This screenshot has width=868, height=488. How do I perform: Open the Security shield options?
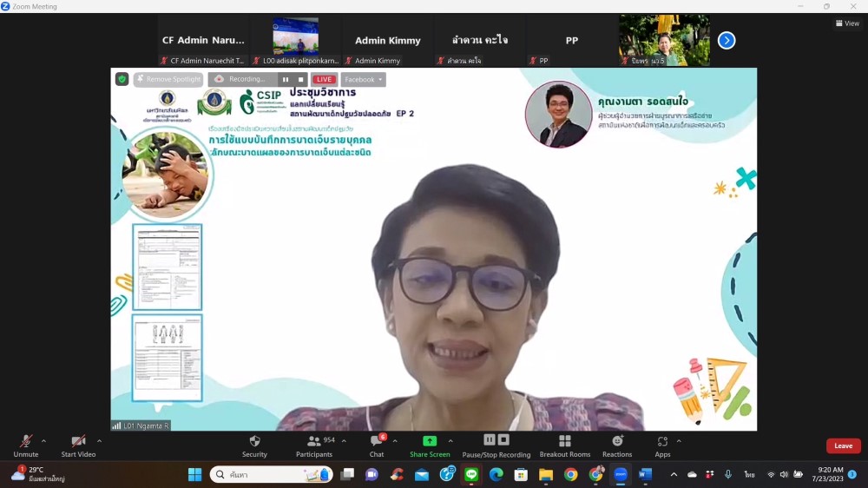tap(254, 445)
